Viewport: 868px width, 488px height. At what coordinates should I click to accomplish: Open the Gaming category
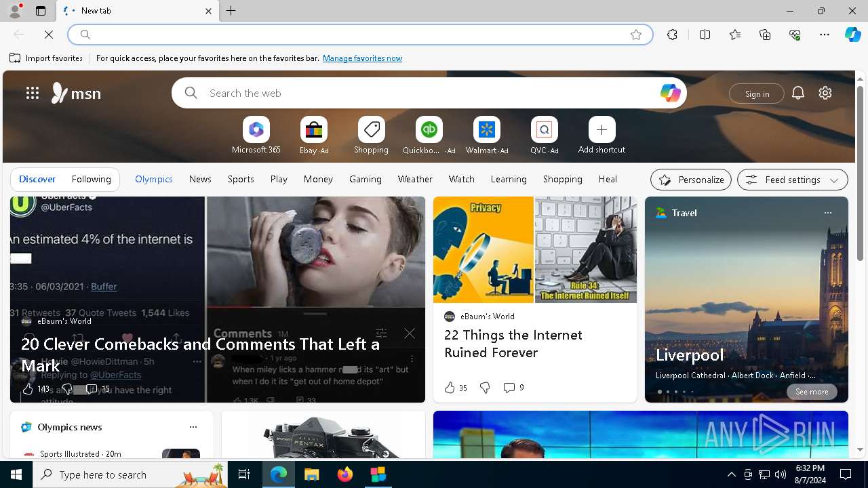(366, 179)
